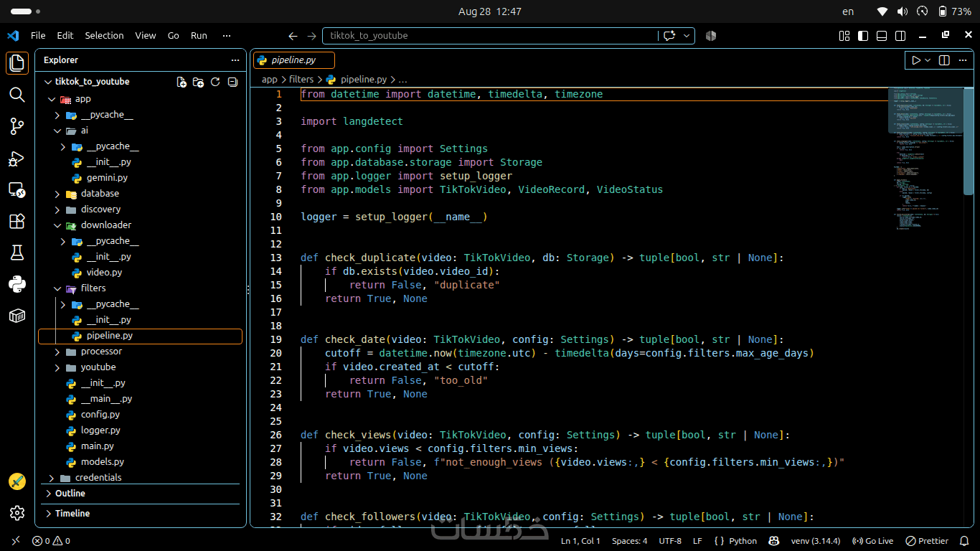Click Go Live in status bar
The height and width of the screenshot is (551, 980).
(873, 541)
